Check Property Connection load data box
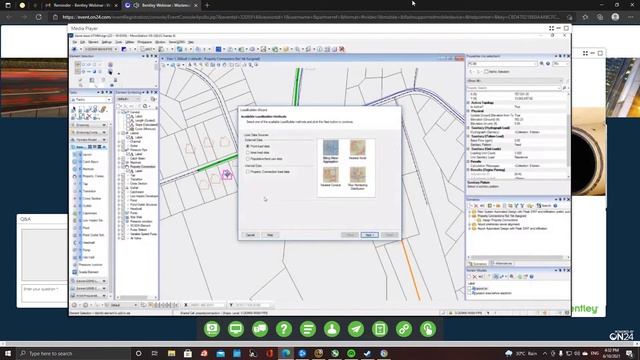 pyautogui.click(x=248, y=172)
